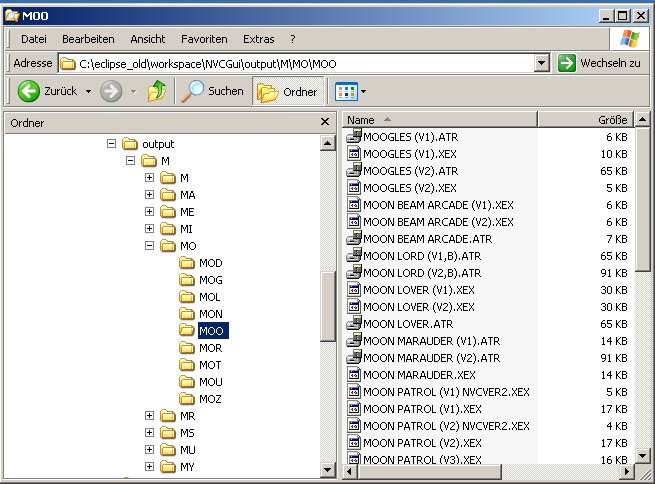This screenshot has width=655, height=484.
Task: Click the green Zurück back arrow icon
Action: coord(28,91)
